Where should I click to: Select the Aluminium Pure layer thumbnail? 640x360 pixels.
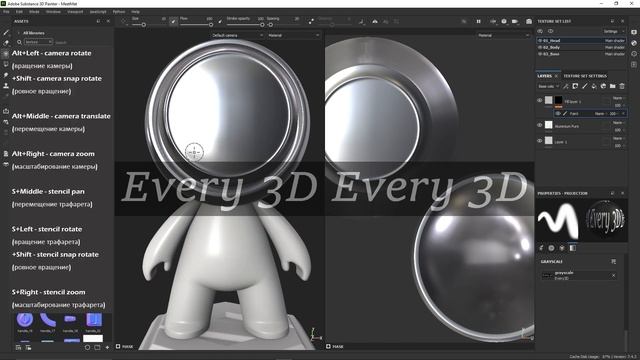(549, 125)
